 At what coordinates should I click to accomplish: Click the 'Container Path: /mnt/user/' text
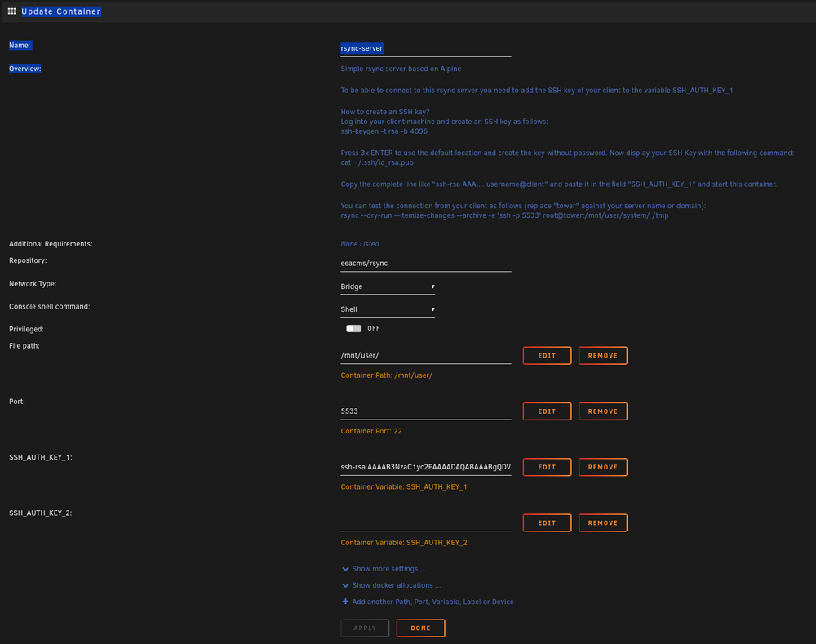(386, 375)
